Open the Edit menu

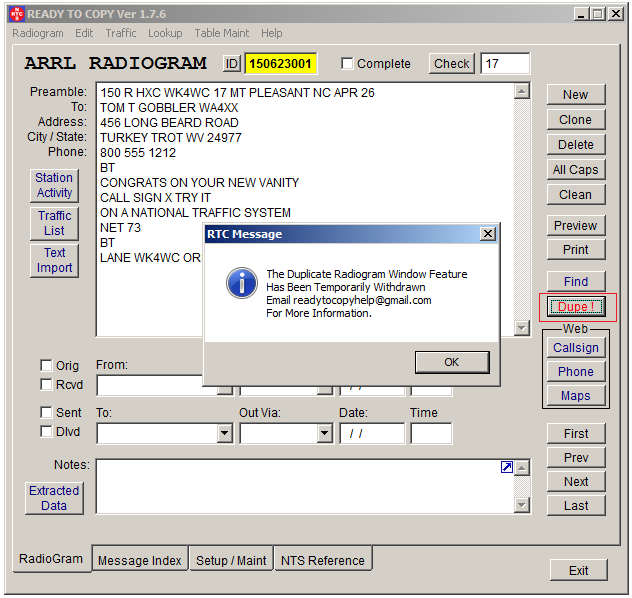point(84,33)
